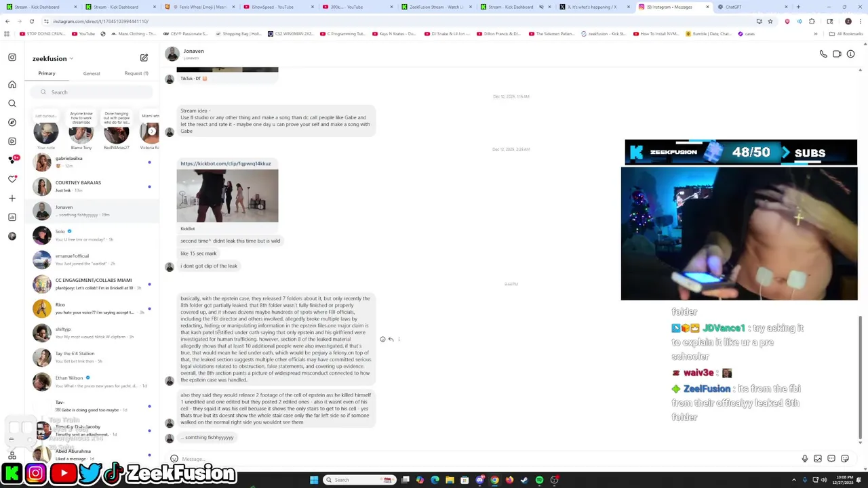Open the Notifications heart icon
Viewport: 868px width, 488px height.
(12, 179)
